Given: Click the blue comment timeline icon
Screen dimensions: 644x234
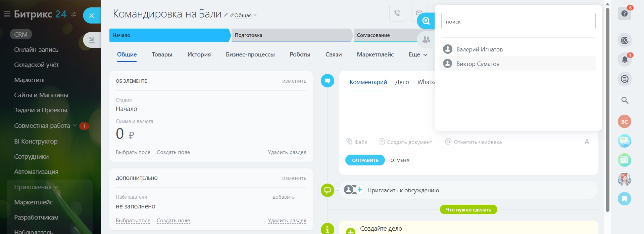Looking at the screenshot, I should click(328, 81).
